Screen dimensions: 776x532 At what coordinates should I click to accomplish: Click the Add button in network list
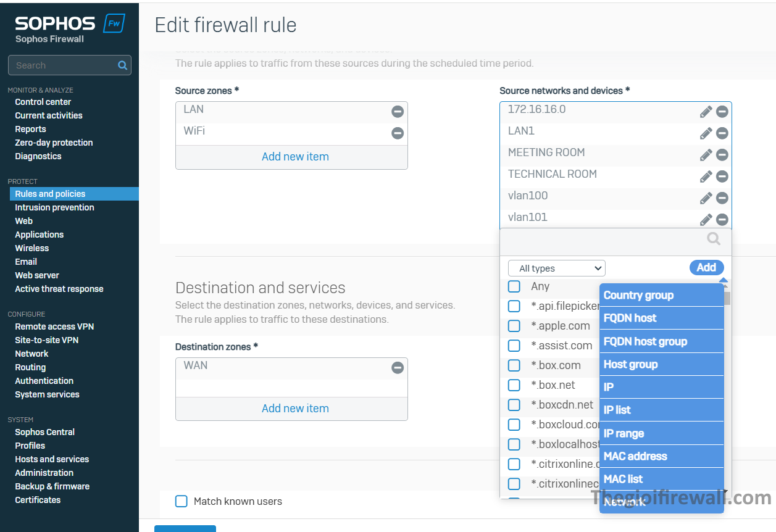[706, 267]
